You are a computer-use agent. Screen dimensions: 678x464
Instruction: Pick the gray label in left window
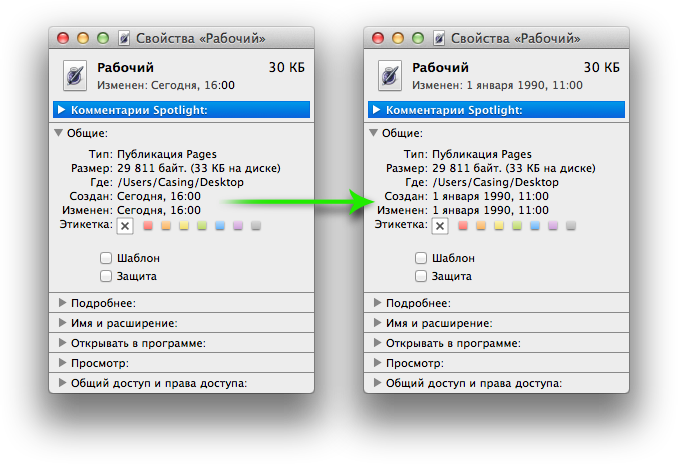tap(256, 225)
